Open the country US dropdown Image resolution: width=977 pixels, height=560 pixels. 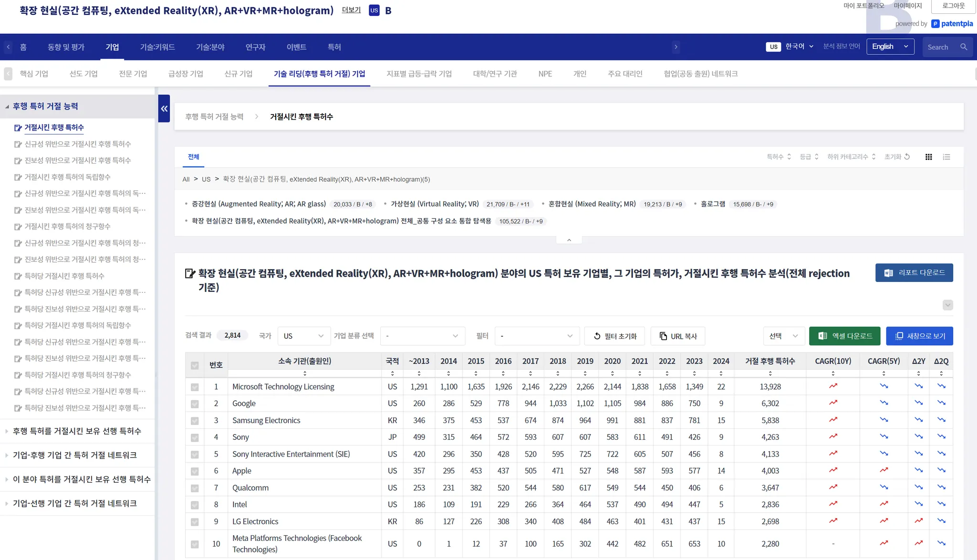(303, 336)
